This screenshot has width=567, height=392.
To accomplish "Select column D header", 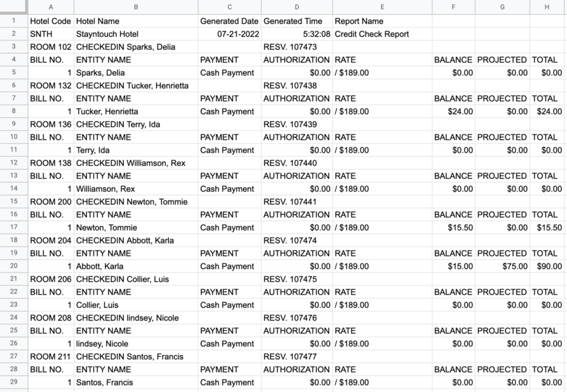I will 297,7.
